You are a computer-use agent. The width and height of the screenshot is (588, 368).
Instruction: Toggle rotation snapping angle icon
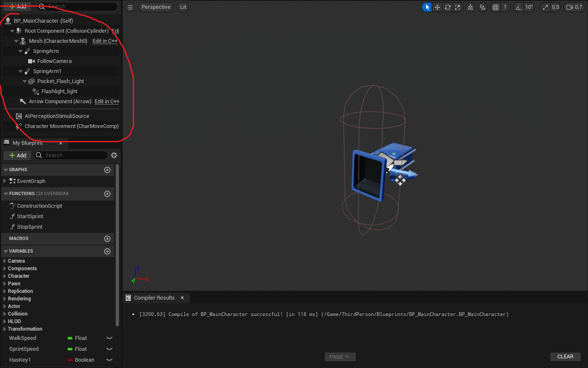point(519,7)
